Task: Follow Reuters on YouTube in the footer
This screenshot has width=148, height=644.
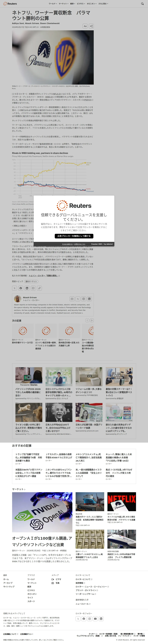Action: coord(95,618)
